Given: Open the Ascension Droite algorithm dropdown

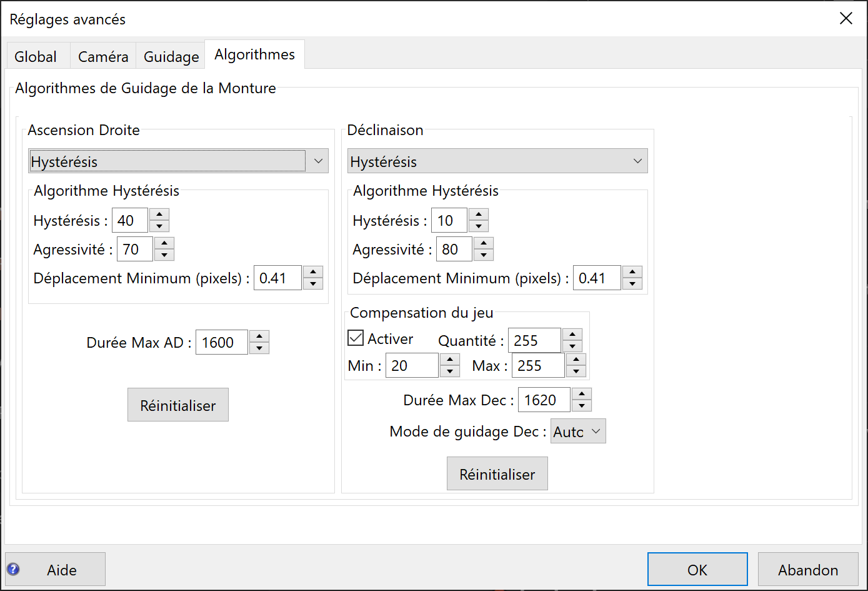Looking at the screenshot, I should (x=178, y=161).
